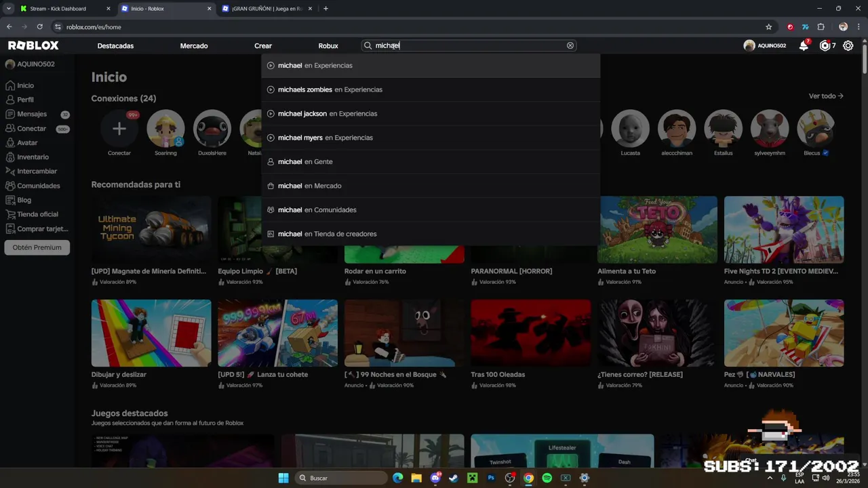Viewport: 868px width, 488px height.
Task: Open Tras 100 Oleadas game thumbnail
Action: click(x=531, y=333)
